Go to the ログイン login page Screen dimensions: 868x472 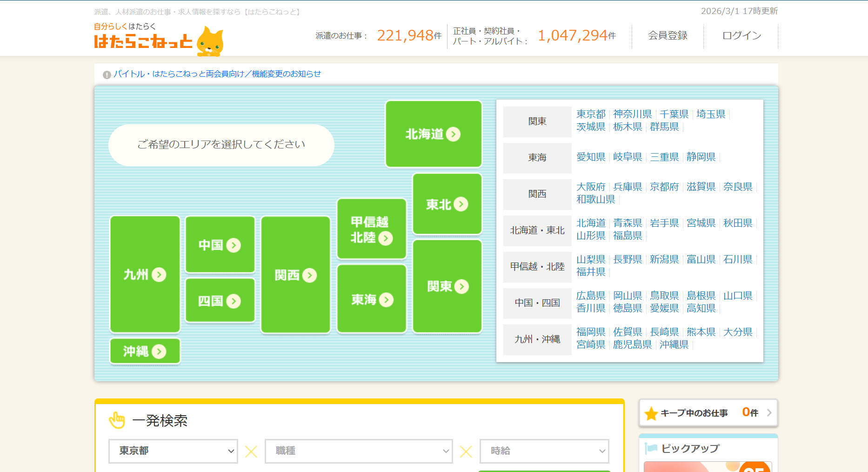tap(741, 36)
